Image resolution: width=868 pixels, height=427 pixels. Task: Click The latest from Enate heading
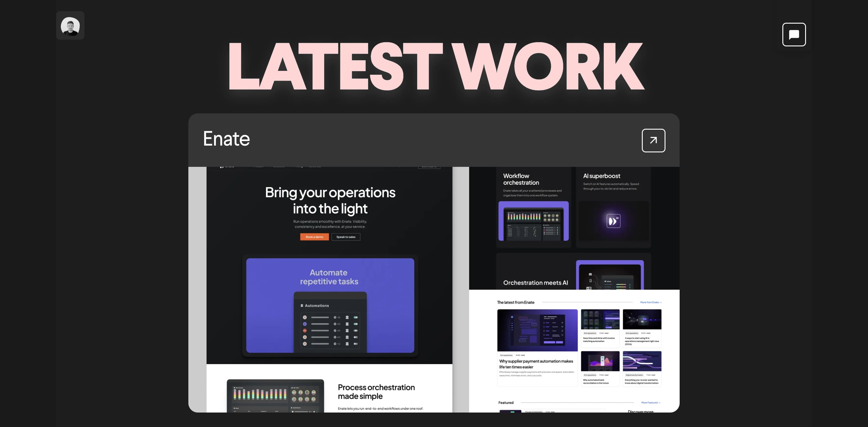point(515,302)
